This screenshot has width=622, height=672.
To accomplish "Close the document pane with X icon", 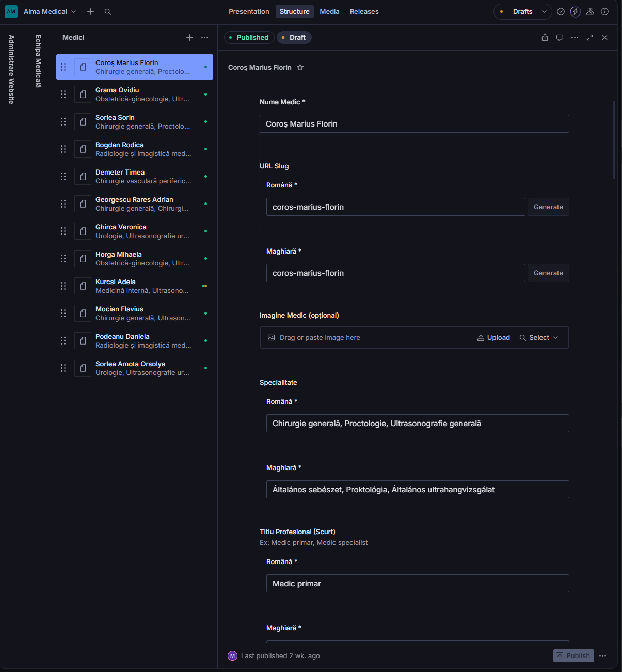I will pyautogui.click(x=604, y=37).
